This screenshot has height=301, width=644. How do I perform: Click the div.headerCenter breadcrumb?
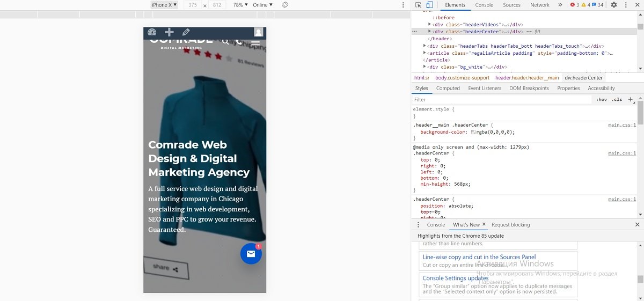(583, 78)
